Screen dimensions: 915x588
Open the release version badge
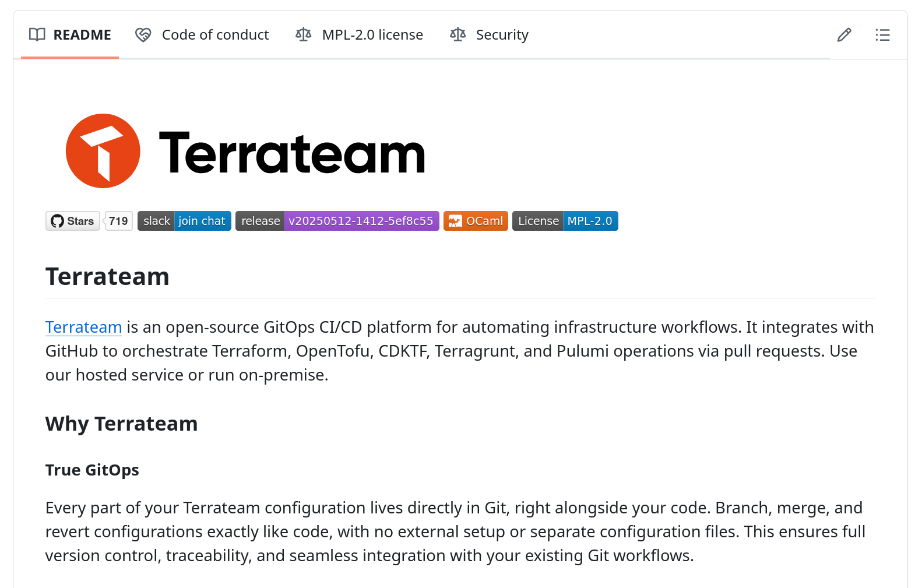337,221
